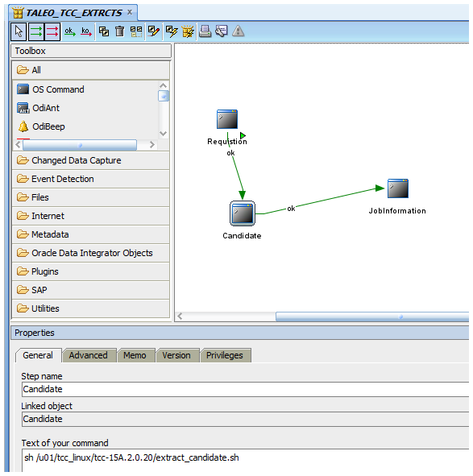Screen dimensions: 473x476
Task: Expand the SAP toolbox folder
Action: pos(90,290)
